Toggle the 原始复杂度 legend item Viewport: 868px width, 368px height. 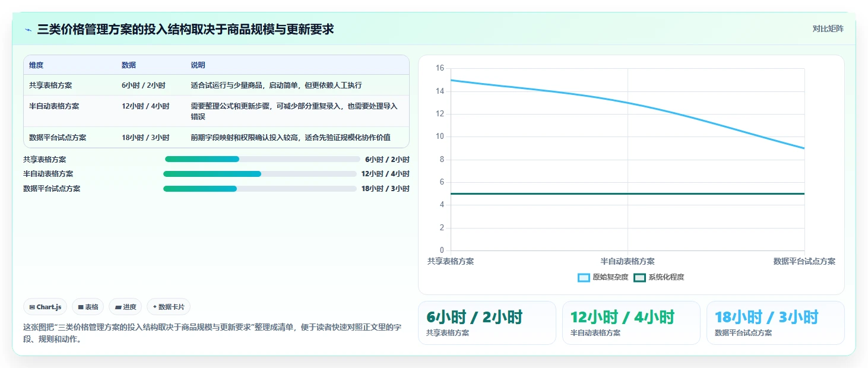pos(603,277)
